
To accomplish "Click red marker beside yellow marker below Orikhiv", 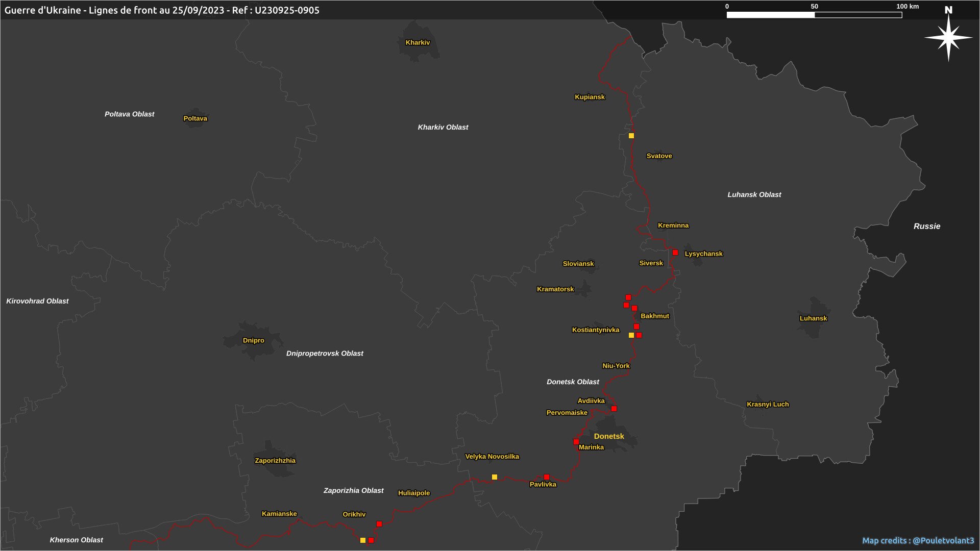I will (x=371, y=540).
